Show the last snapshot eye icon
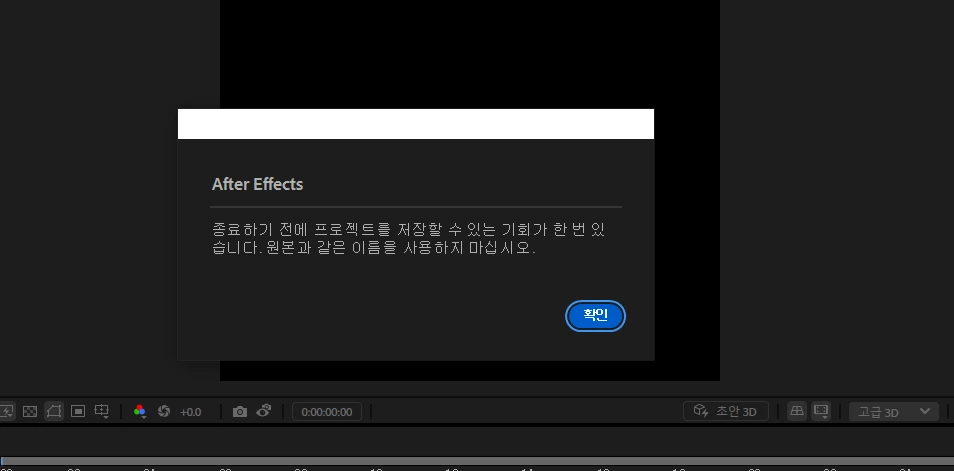The height and width of the screenshot is (471, 954). pyautogui.click(x=263, y=411)
